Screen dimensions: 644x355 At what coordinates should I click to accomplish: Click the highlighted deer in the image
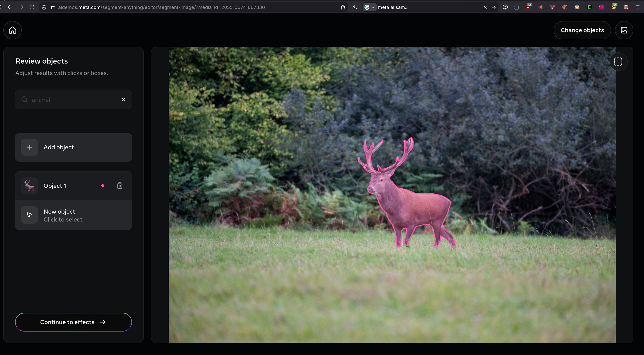click(x=414, y=207)
